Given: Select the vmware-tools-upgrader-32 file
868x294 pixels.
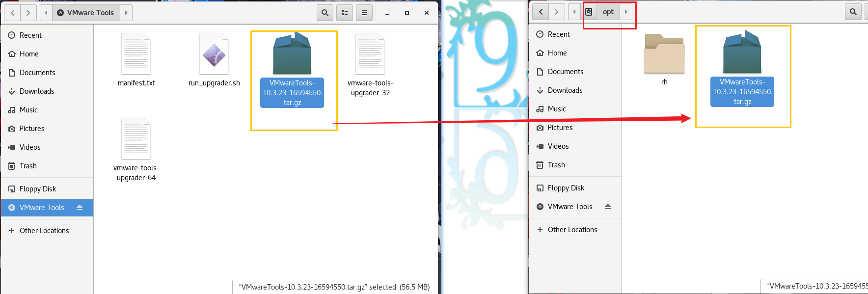Looking at the screenshot, I should (x=371, y=65).
